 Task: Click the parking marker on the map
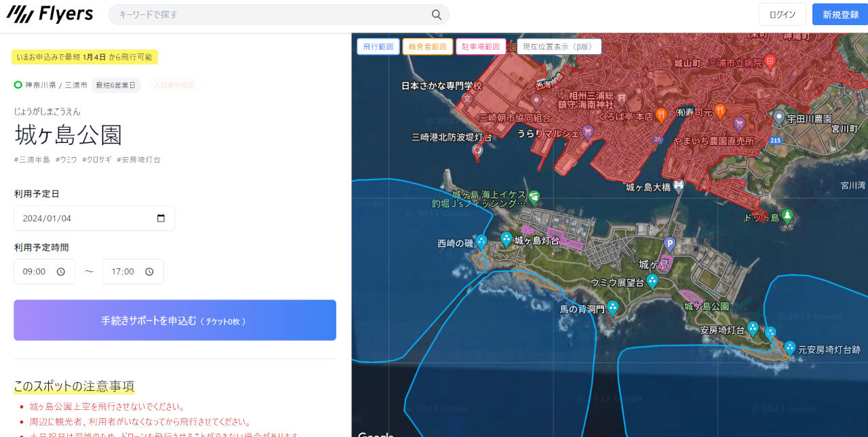[x=669, y=244]
